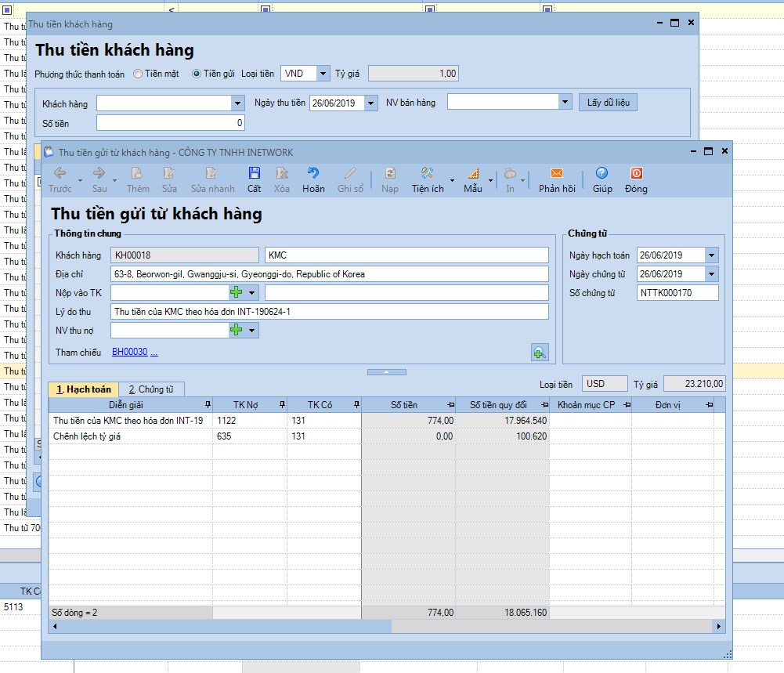Click green plus beside Nộp vào TK
Screen dimensions: 784x673
[236, 293]
